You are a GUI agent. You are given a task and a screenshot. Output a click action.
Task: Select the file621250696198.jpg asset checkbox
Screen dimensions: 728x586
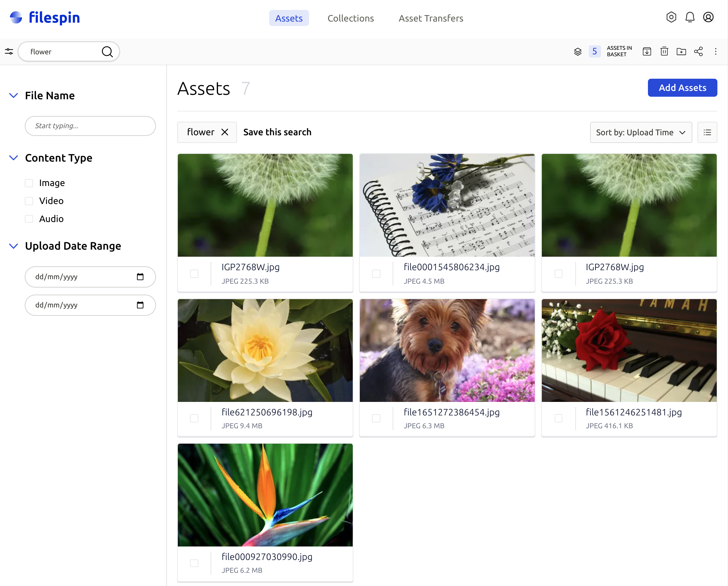point(194,418)
